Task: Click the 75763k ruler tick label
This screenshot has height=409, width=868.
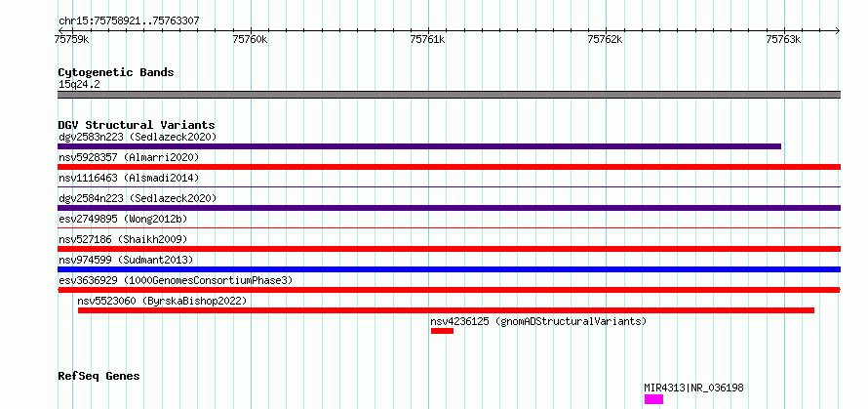Action: (783, 39)
